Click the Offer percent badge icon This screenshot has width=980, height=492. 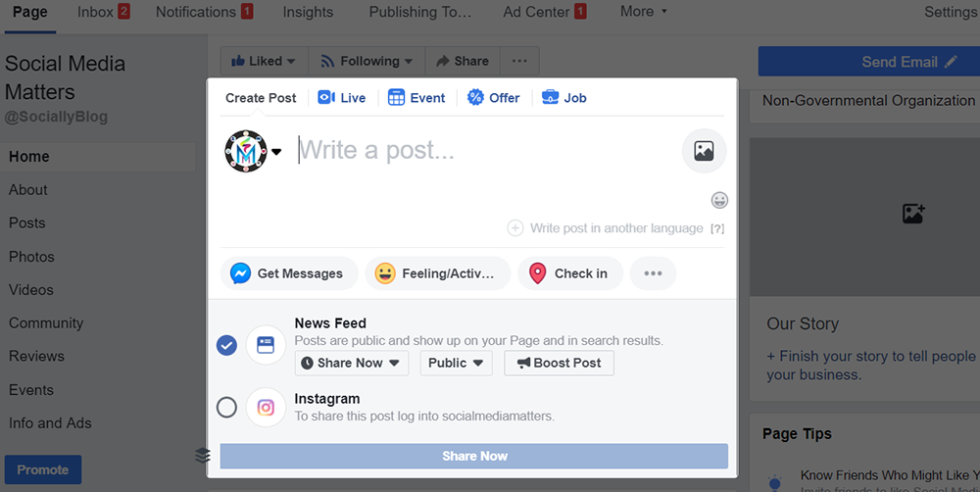[475, 98]
